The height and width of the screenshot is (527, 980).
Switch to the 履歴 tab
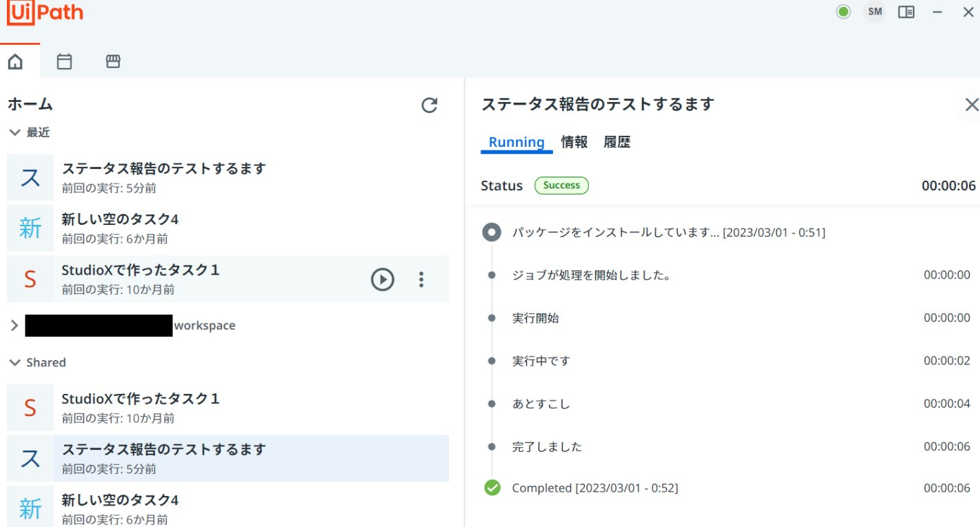[x=617, y=142]
